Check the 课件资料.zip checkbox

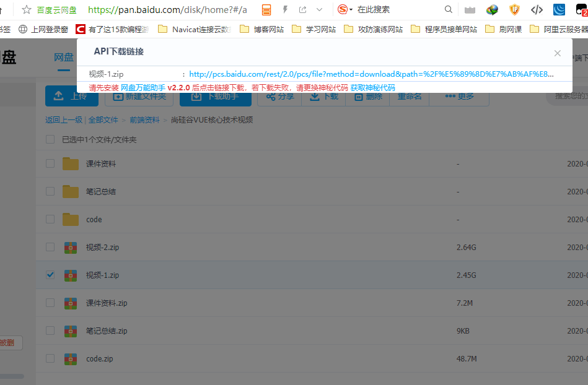(50, 303)
